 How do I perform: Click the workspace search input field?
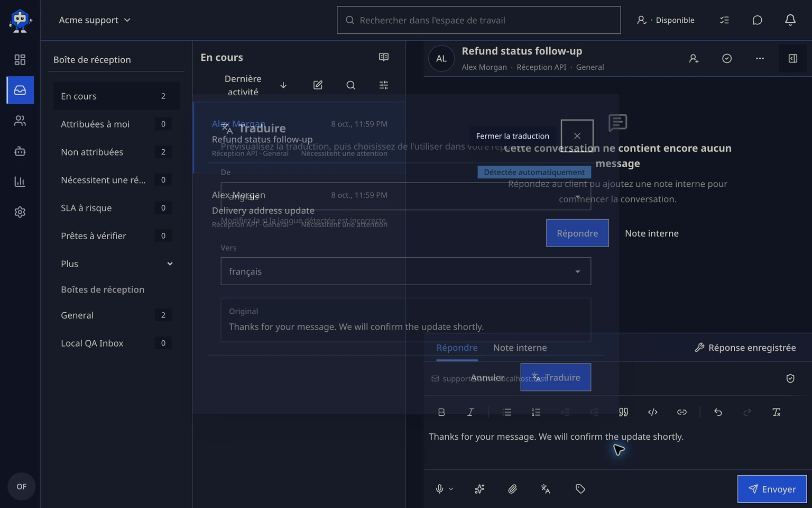[x=478, y=20]
